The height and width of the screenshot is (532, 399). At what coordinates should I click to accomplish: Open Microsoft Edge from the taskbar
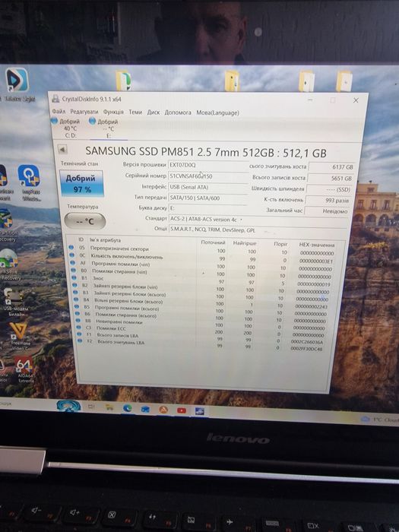[x=128, y=408]
